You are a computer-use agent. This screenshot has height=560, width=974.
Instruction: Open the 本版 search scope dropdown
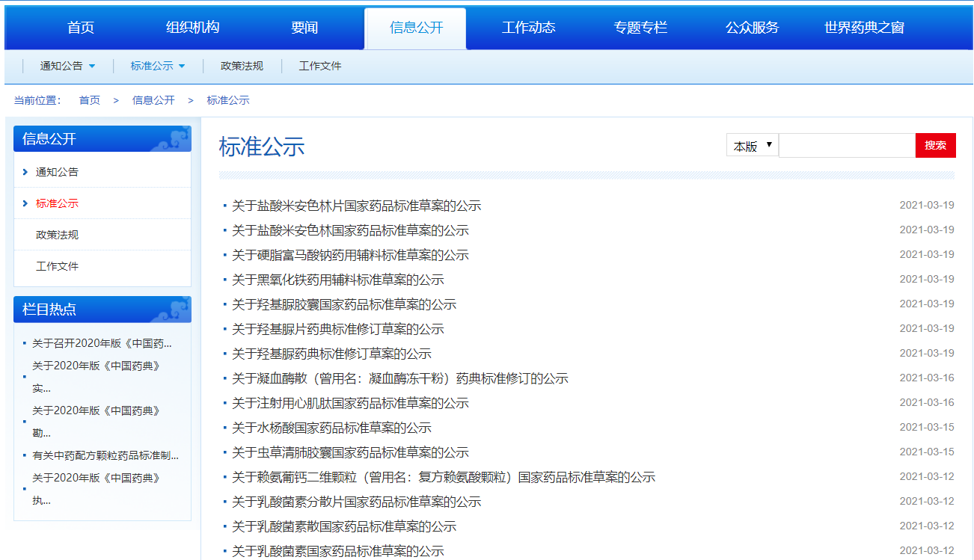753,146
